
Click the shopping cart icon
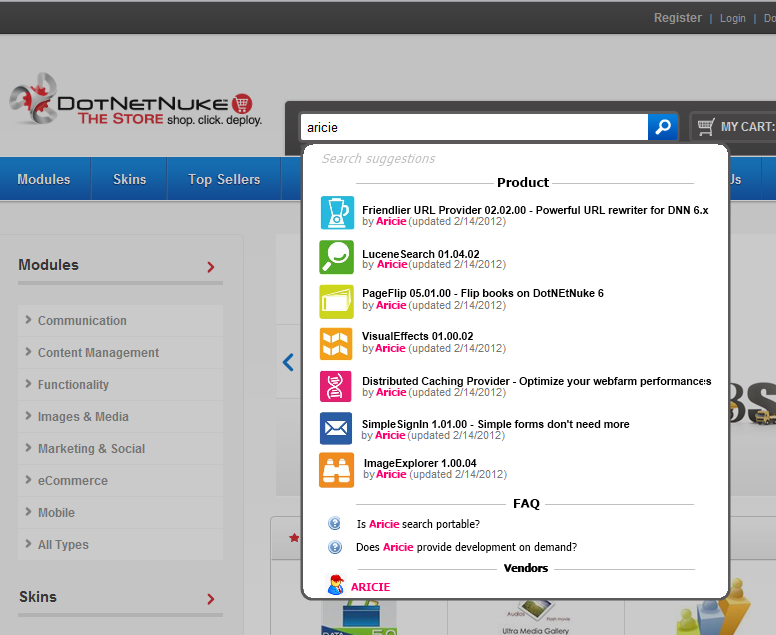coord(706,127)
